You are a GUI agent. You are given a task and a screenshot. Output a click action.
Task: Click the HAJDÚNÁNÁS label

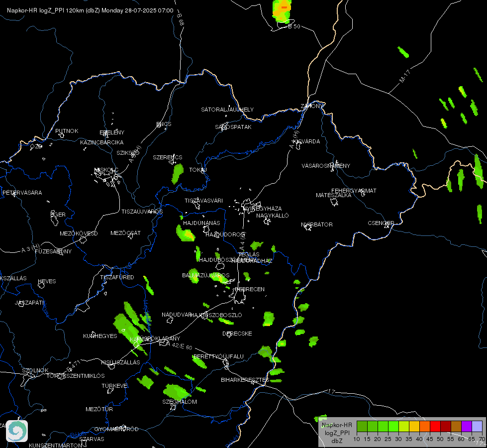coord(201,223)
